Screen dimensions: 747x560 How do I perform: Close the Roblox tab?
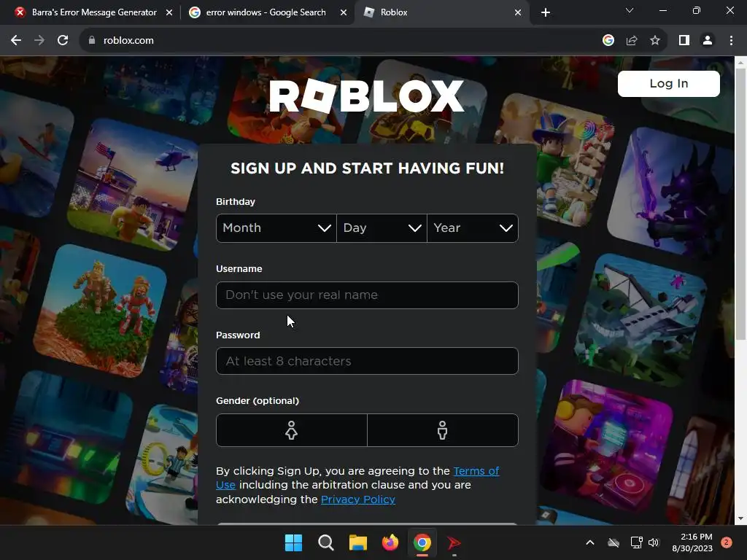coord(518,12)
